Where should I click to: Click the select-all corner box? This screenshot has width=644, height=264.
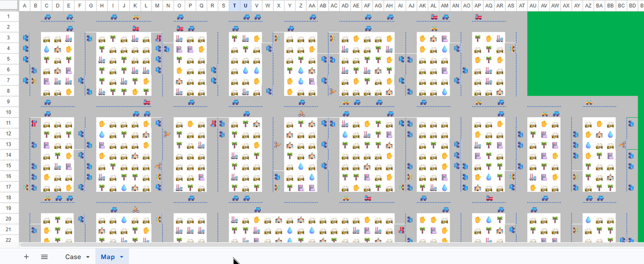click(10, 5)
